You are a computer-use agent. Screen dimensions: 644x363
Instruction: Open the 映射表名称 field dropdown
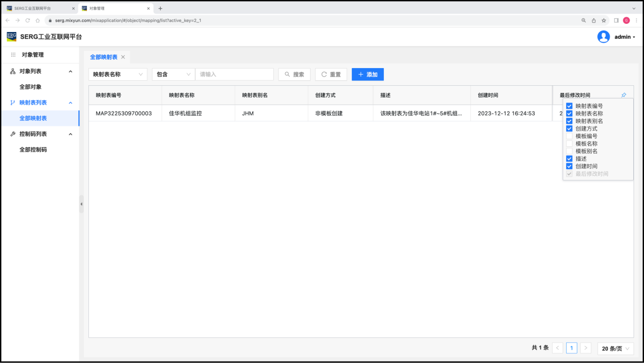pyautogui.click(x=118, y=74)
